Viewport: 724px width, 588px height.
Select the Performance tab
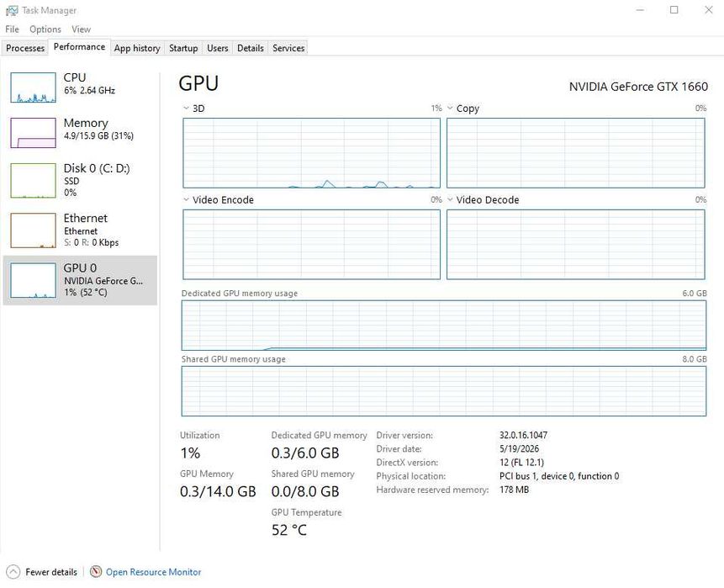click(79, 46)
